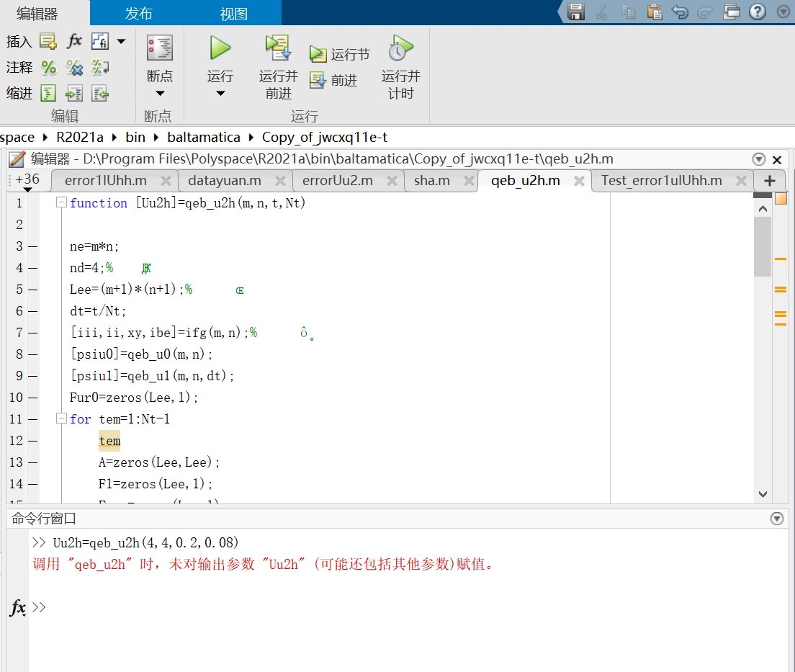Open the Breakpoints dropdown arrow

[x=160, y=94]
